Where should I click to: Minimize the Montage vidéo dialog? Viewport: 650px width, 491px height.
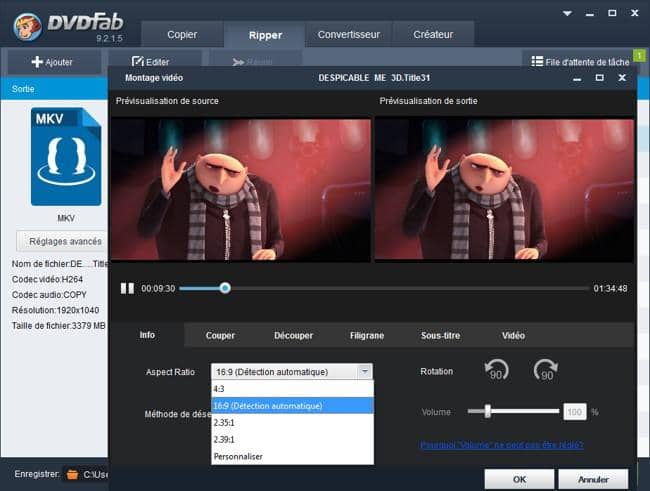[577, 78]
